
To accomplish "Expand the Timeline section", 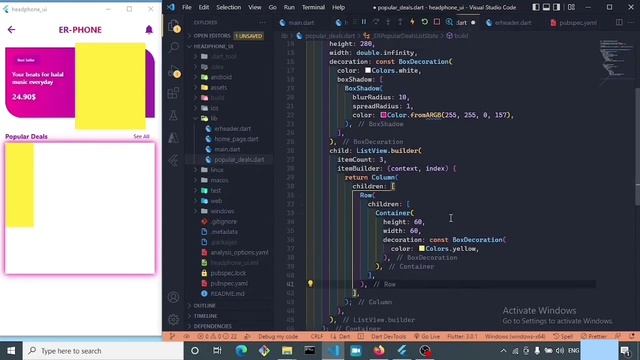I will coord(205,316).
